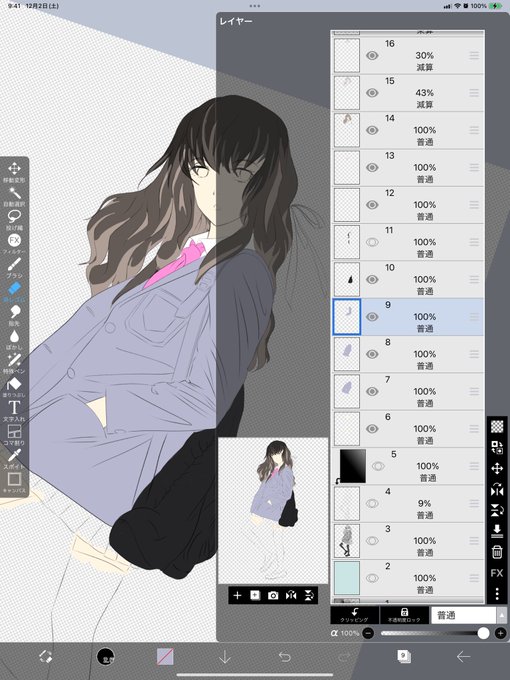This screenshot has width=510, height=680.
Task: Select layer 3 sketch thumbnail
Action: [347, 541]
